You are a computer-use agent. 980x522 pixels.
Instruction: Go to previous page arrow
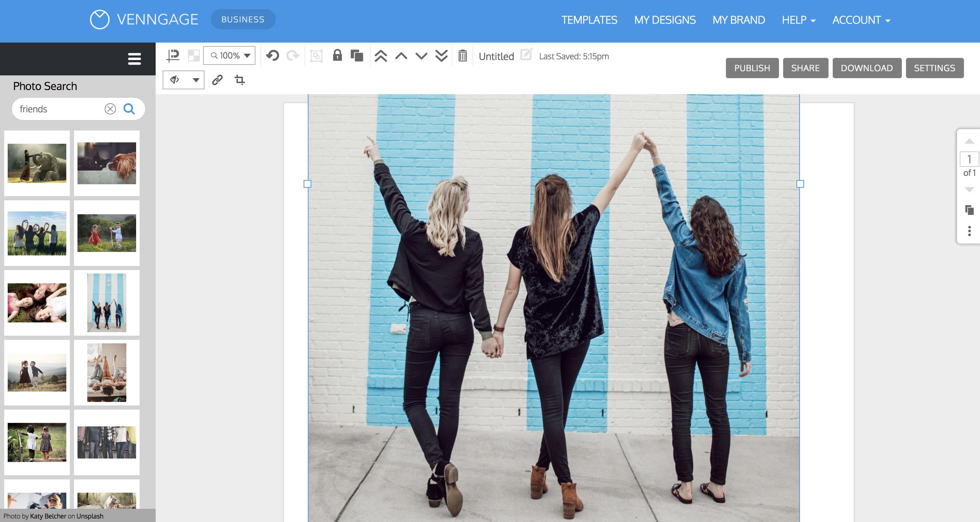[x=969, y=142]
